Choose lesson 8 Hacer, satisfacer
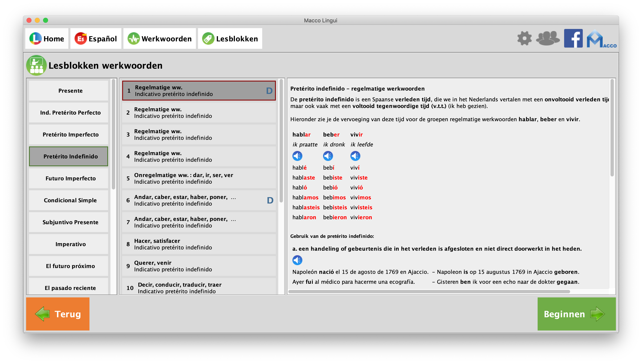This screenshot has width=642, height=364. click(199, 244)
